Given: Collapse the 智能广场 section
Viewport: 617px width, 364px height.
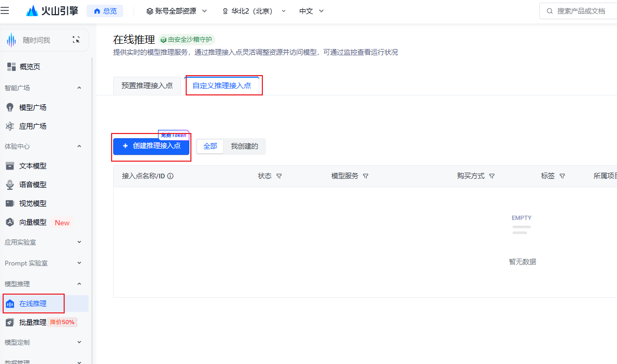Looking at the screenshot, I should point(79,88).
